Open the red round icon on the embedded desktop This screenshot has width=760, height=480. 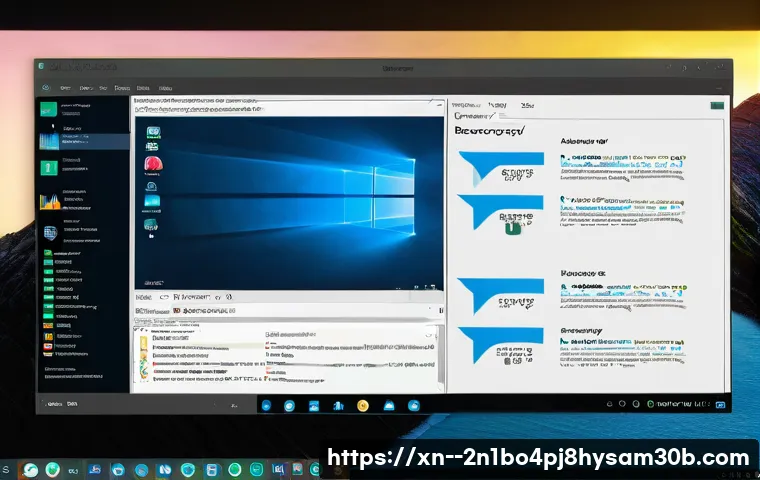153,164
